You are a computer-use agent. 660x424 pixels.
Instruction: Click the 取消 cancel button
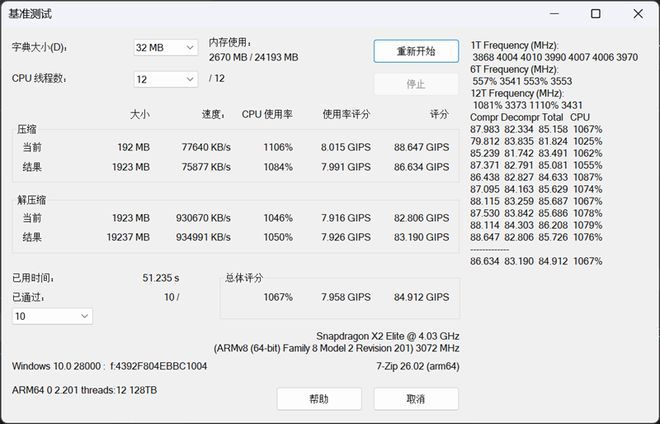416,399
